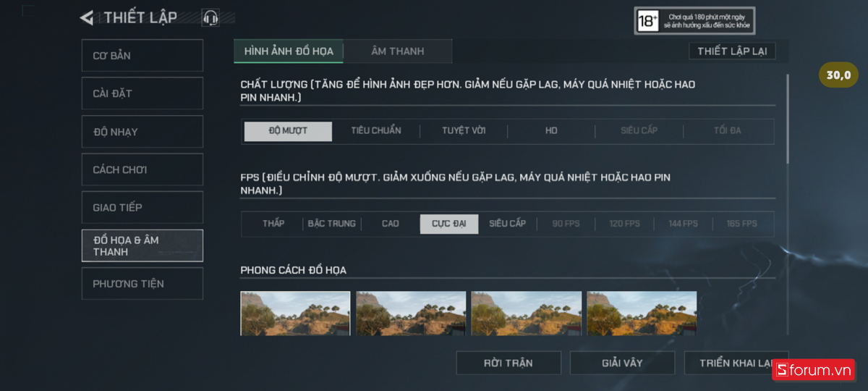Set quality to SIÊU CẤP
The height and width of the screenshot is (391, 868).
(639, 131)
